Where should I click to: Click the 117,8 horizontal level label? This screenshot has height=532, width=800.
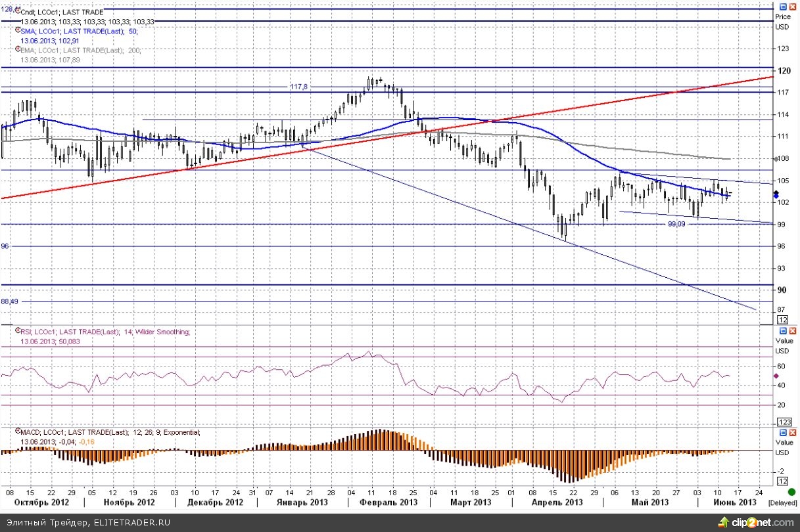(299, 86)
